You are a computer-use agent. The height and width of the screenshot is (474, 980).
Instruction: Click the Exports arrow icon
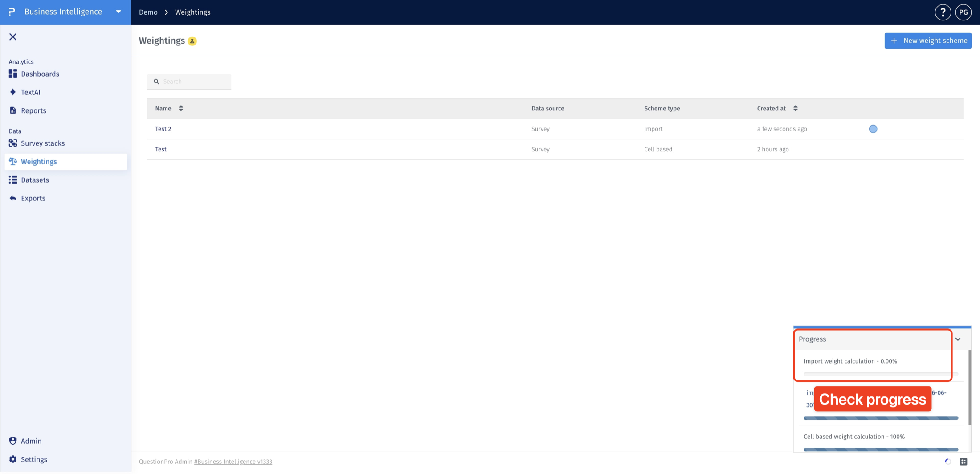(13, 198)
